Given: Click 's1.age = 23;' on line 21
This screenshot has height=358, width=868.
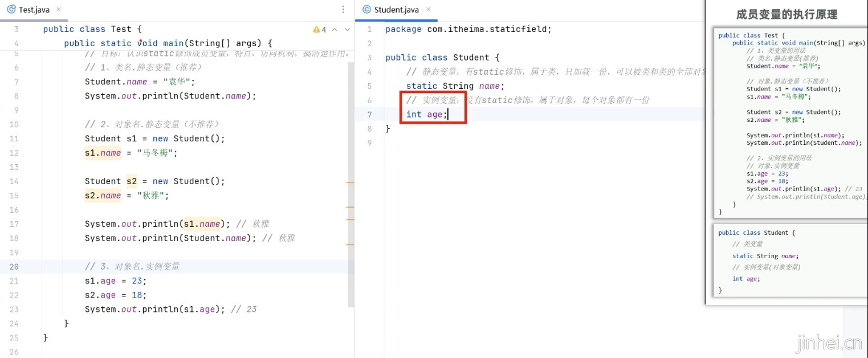Looking at the screenshot, I should 116,281.
